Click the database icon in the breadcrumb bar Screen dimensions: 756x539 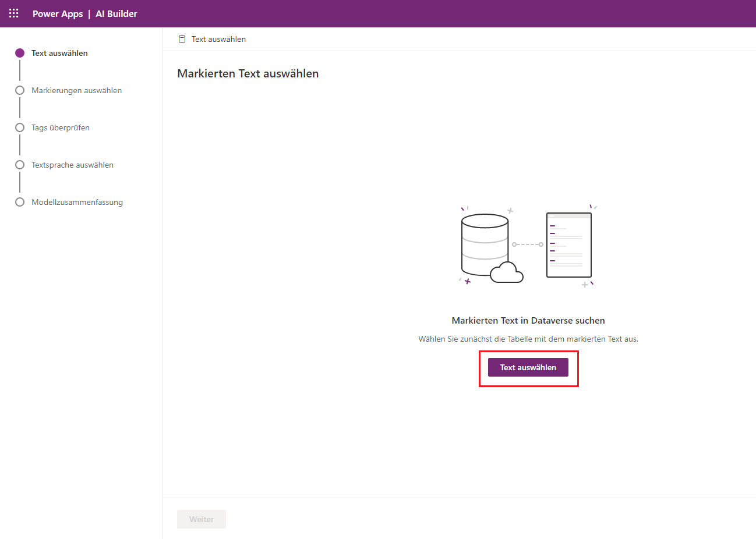pyautogui.click(x=182, y=39)
